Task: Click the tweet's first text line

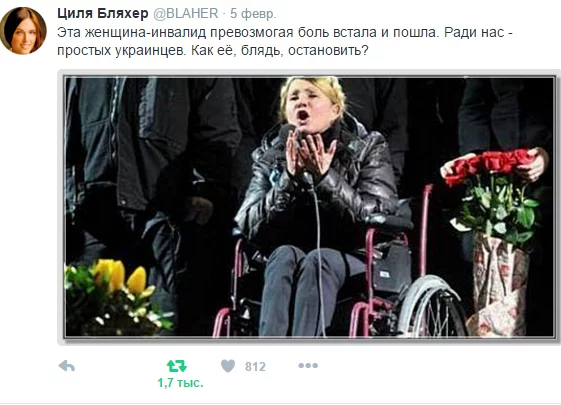Action: click(x=285, y=33)
